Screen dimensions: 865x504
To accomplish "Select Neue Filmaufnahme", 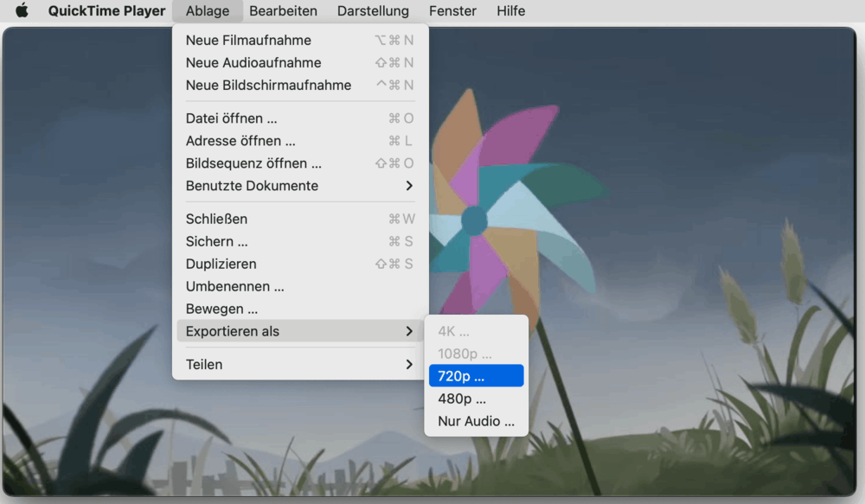I will 248,40.
